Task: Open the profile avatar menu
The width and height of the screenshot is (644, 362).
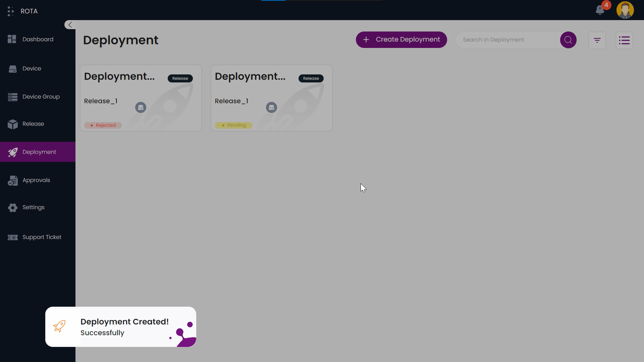Action: (626, 10)
